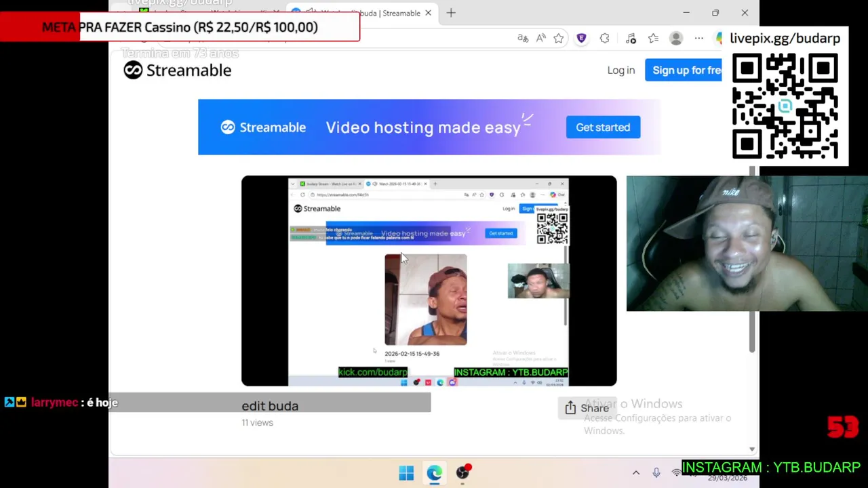Click the Wi-Fi network icon in tray
868x488 pixels.
pyautogui.click(x=676, y=473)
